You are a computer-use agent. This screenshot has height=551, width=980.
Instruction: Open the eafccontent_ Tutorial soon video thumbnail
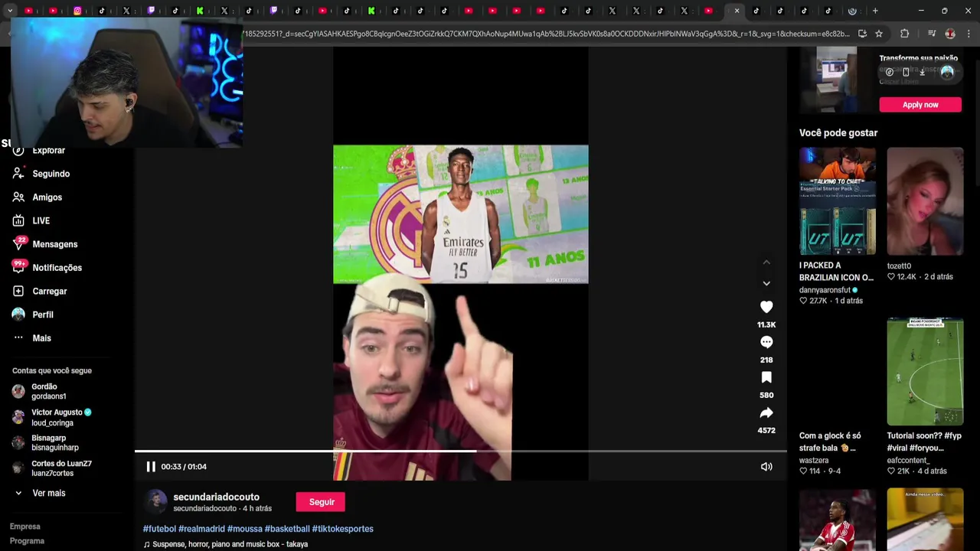point(925,371)
